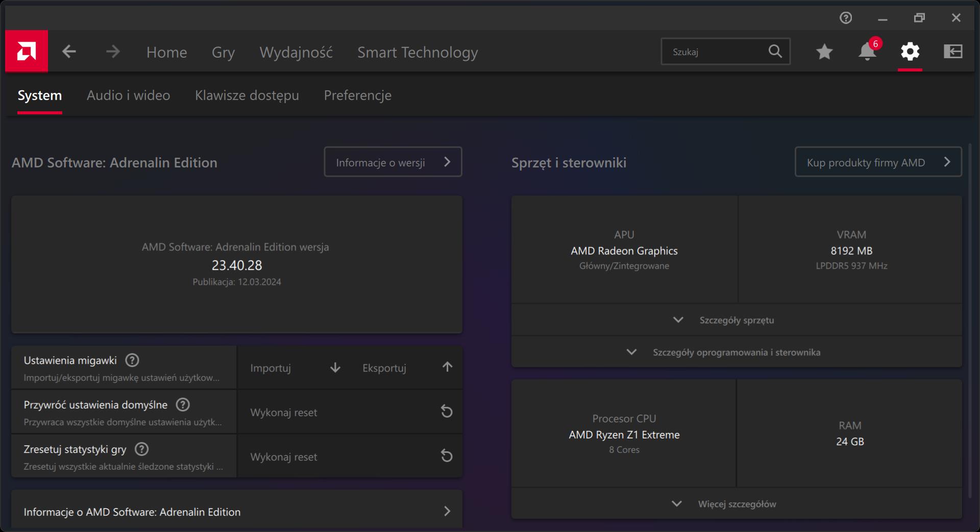980x532 pixels.
Task: Click Sprzęt i sterowniki heading
Action: 569,163
